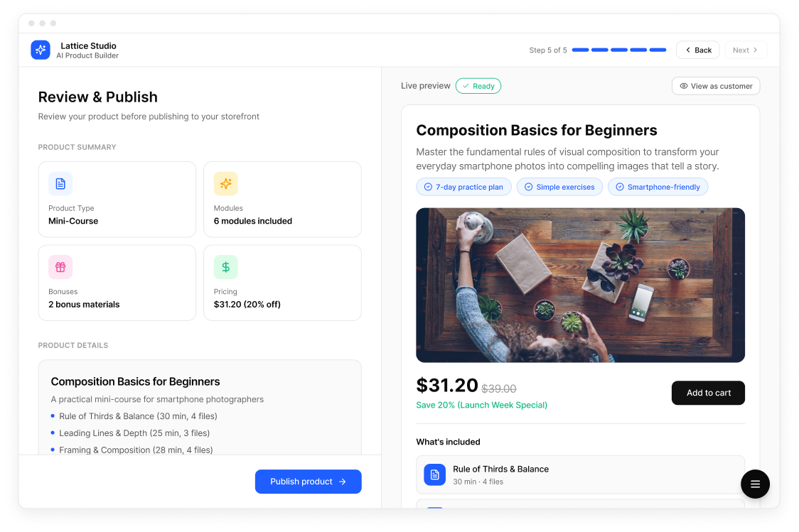
Task: Open the 6 modules included card
Action: 282,200
